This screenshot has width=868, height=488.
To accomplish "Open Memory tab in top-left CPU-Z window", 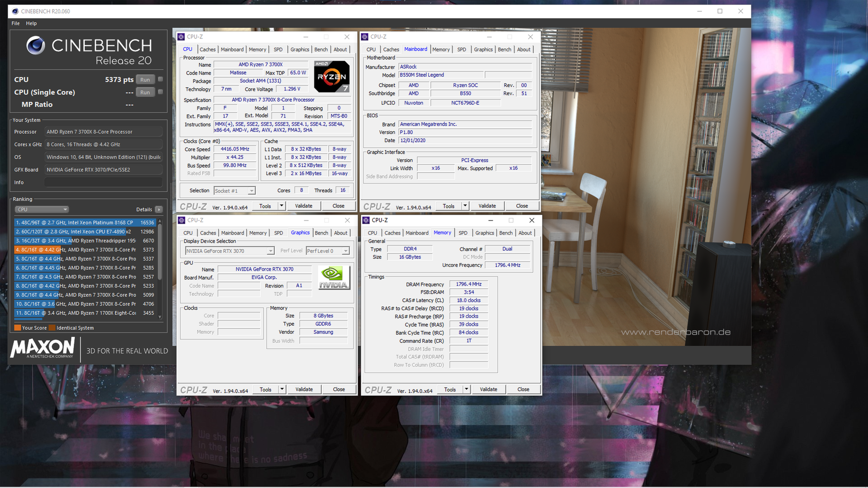I will click(x=257, y=49).
